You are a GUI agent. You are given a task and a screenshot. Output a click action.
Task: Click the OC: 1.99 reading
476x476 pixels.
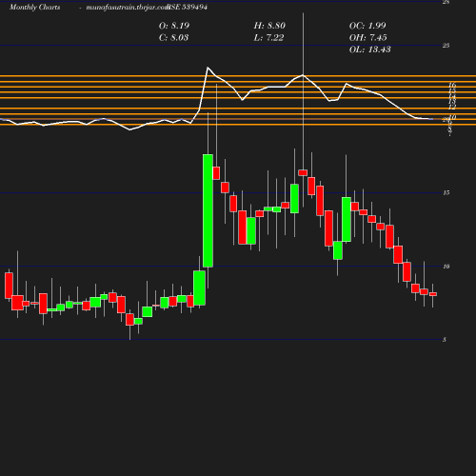pyautogui.click(x=367, y=26)
